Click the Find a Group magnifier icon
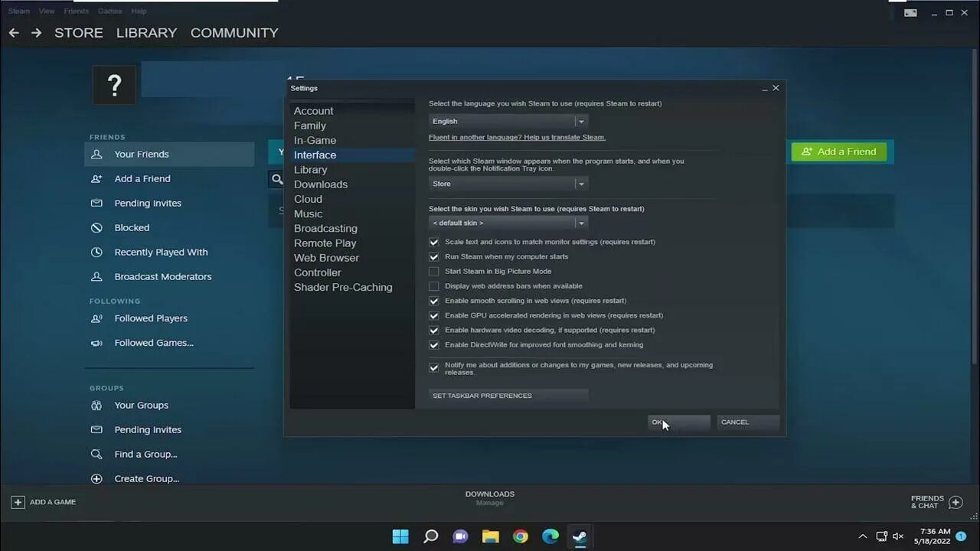The image size is (980, 551). [96, 454]
